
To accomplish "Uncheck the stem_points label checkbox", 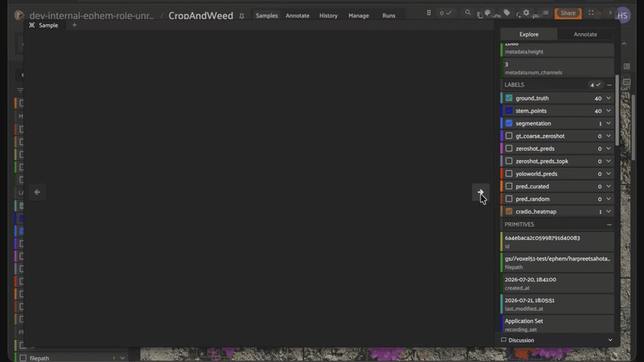I will click(x=509, y=111).
